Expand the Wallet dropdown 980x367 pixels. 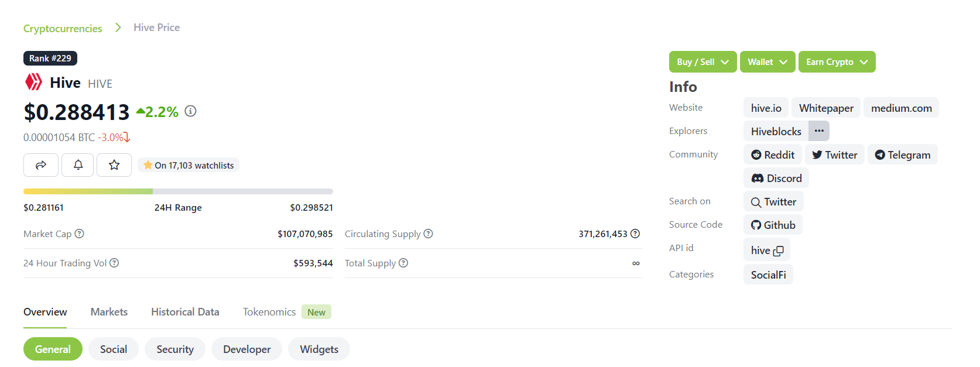[767, 62]
